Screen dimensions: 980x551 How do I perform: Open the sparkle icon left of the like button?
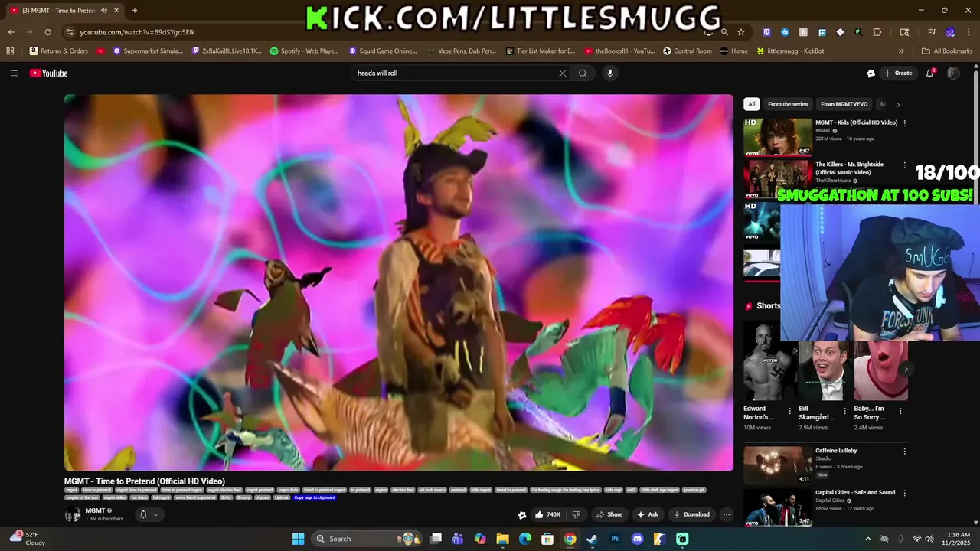[x=522, y=515]
